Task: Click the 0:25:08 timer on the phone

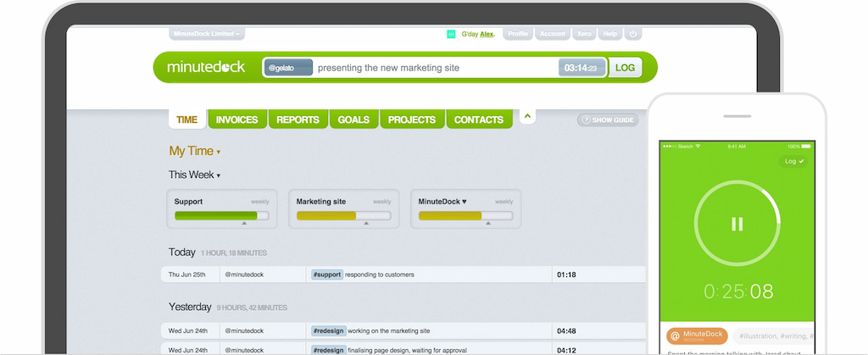Action: 738,291
